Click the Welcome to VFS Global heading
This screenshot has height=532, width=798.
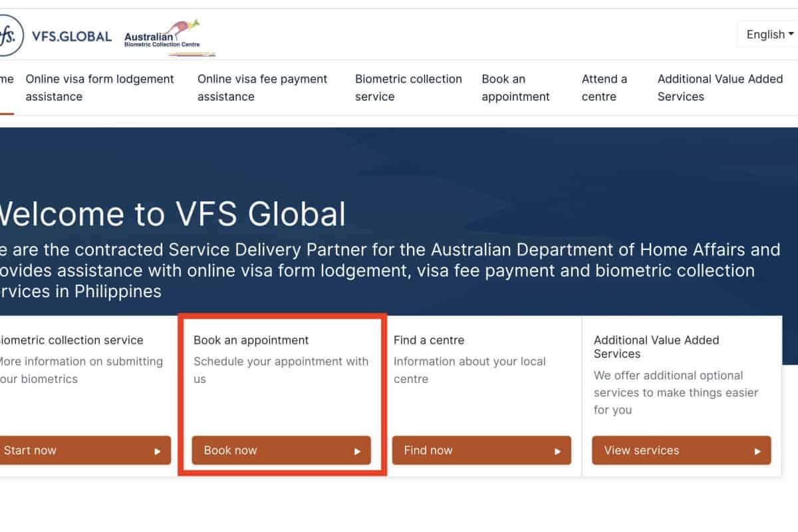coord(172,215)
